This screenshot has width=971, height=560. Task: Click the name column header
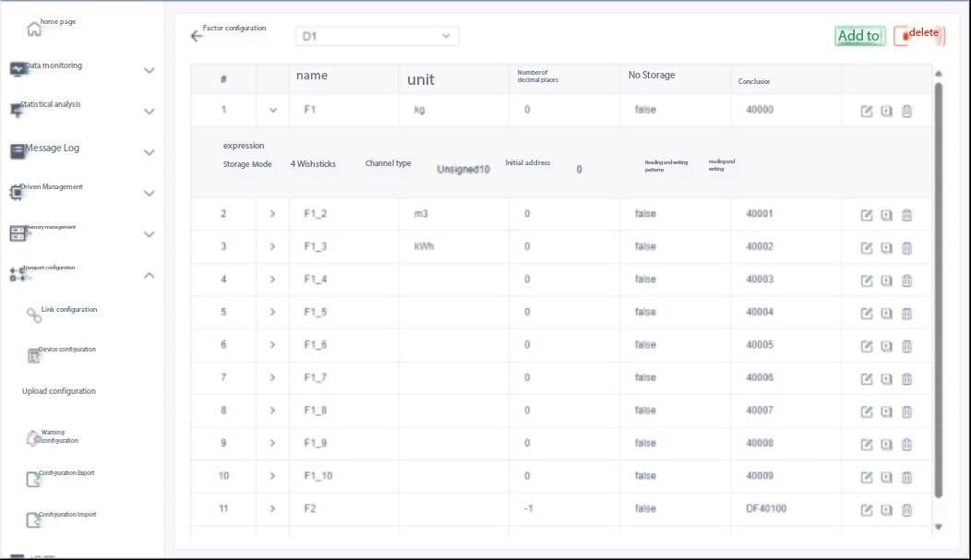(x=311, y=76)
